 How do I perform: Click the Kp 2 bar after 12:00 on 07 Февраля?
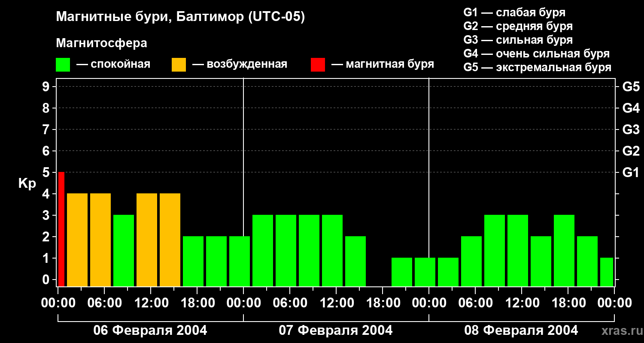355,261
